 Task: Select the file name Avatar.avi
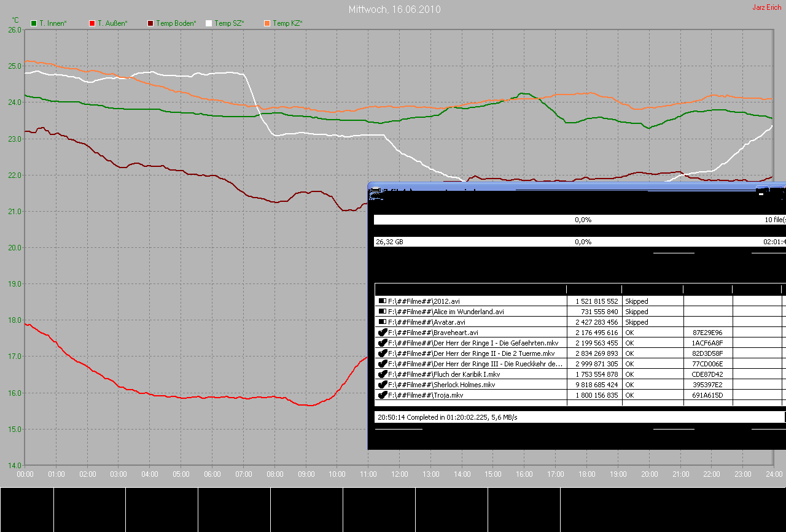[x=427, y=322]
